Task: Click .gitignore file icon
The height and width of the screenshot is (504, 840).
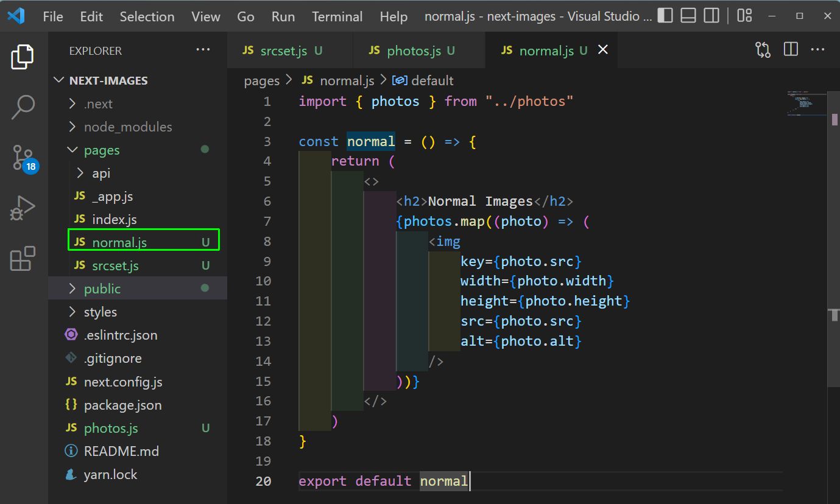Action: click(71, 358)
